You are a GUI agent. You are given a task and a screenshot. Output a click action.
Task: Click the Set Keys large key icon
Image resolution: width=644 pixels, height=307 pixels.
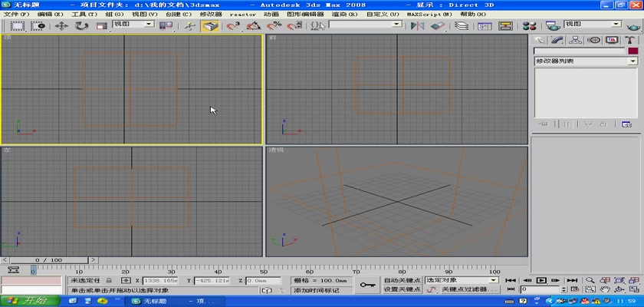[367, 285]
